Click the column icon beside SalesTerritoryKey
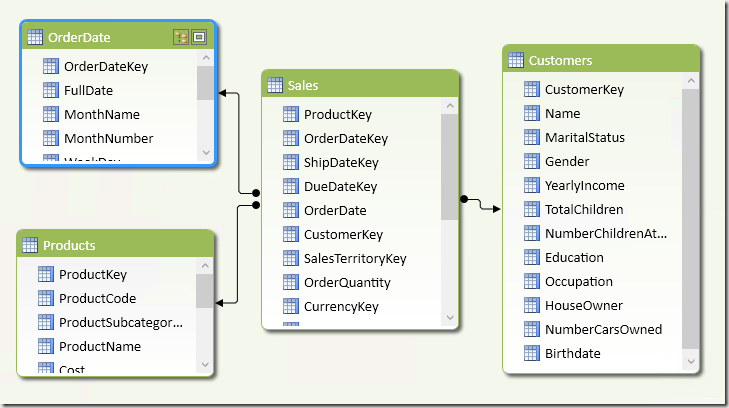729x408 pixels. [x=291, y=258]
